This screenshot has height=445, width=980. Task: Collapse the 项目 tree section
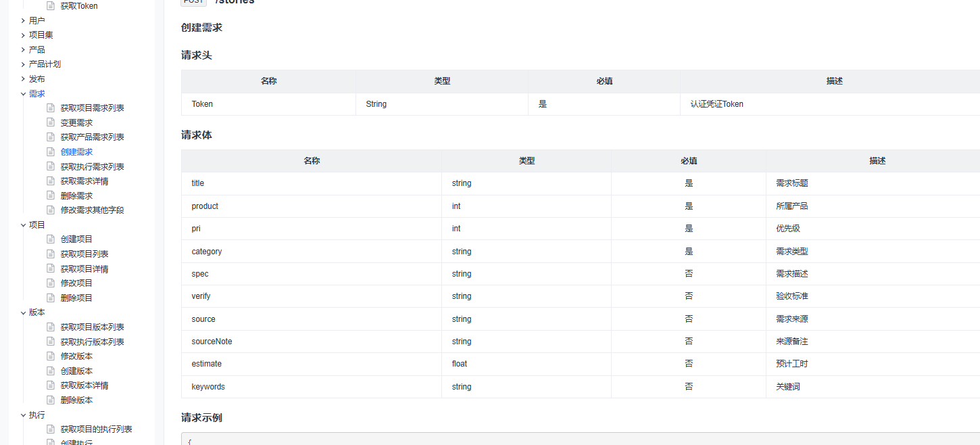click(23, 225)
